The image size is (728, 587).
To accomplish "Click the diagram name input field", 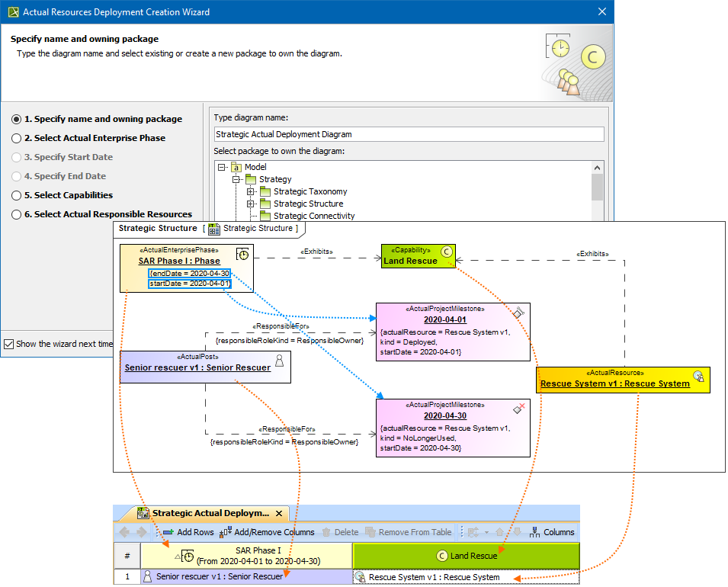I will 409,134.
